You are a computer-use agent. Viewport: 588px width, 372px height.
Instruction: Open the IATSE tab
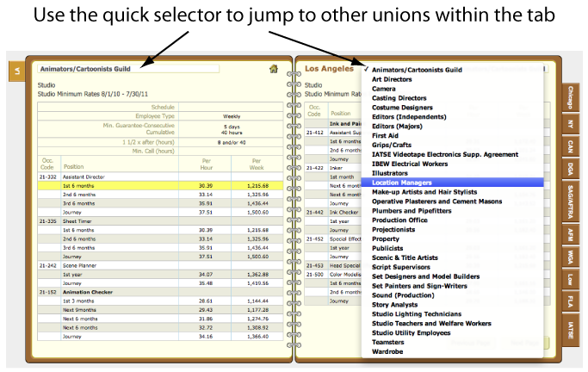coord(571,330)
